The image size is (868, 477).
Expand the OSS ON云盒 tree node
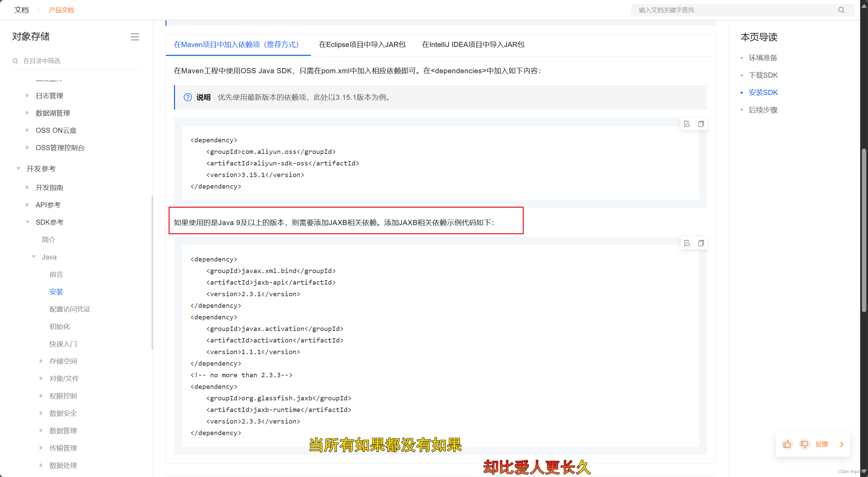[x=27, y=130]
